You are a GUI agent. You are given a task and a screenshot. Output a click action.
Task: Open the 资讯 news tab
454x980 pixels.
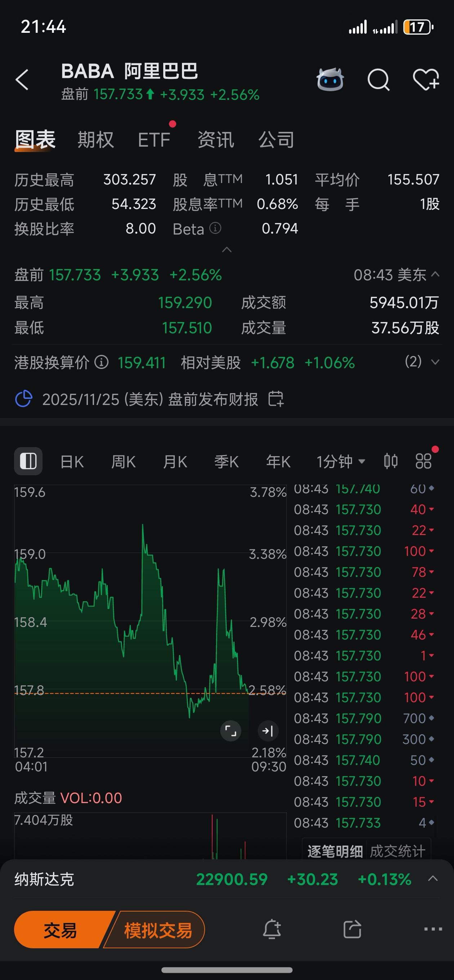coord(216,140)
